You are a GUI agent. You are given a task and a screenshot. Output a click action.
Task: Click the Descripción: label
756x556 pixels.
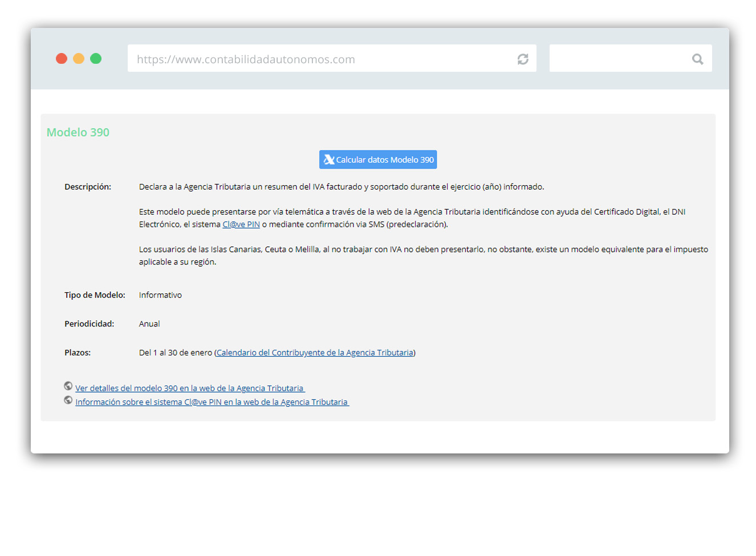[88, 187]
